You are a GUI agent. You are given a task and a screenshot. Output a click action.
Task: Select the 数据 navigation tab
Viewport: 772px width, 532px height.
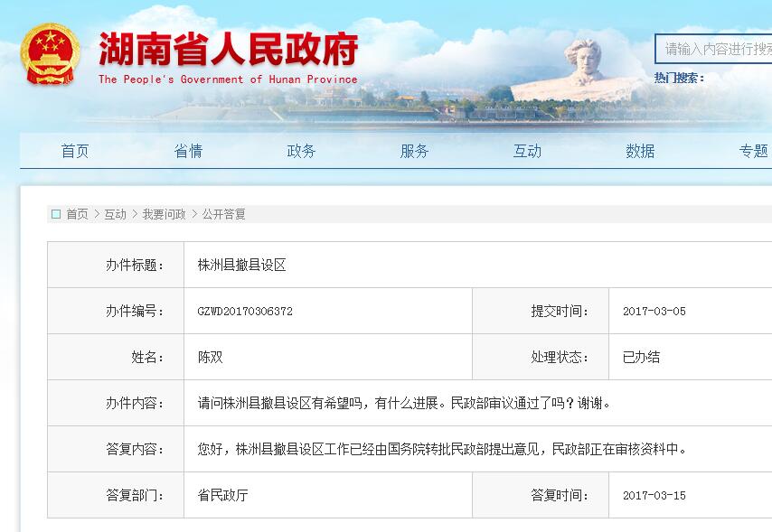pyautogui.click(x=639, y=151)
